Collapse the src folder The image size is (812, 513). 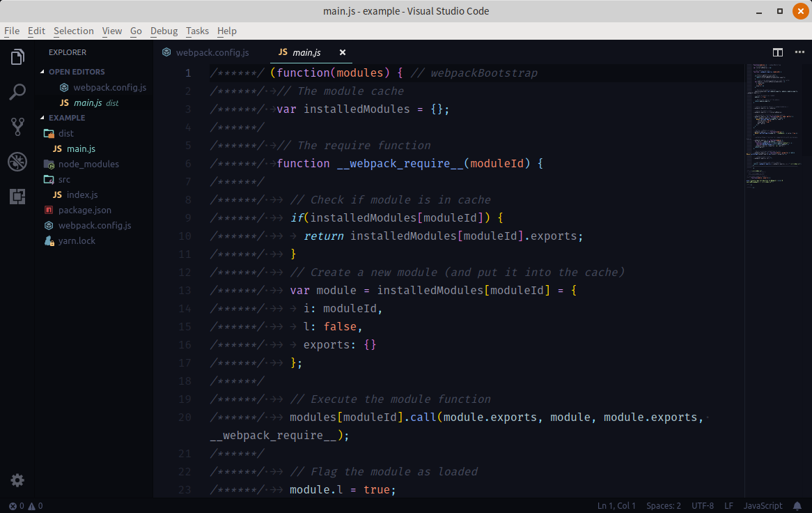tap(64, 179)
